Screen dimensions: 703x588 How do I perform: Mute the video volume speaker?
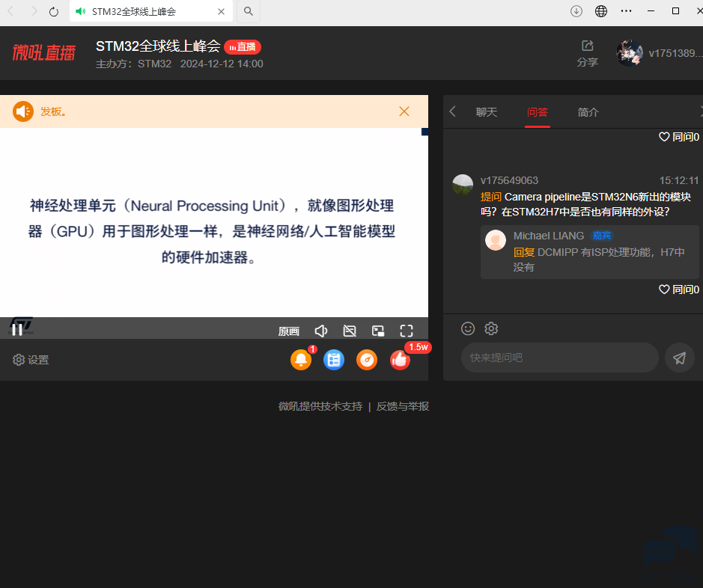[321, 331]
